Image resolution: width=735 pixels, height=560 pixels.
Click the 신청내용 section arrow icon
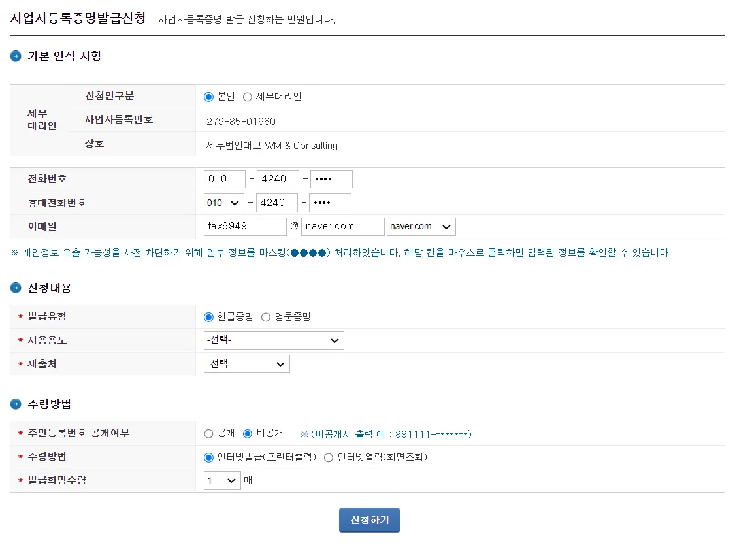pos(16,288)
